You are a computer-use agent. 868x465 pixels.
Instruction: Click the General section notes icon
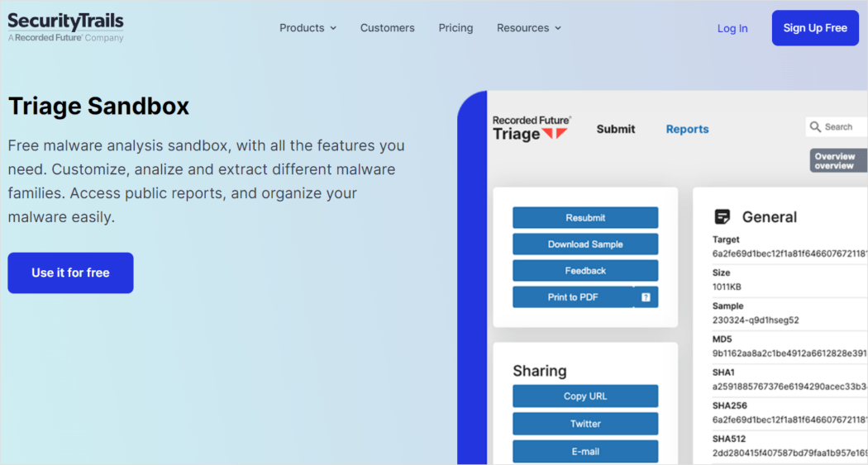click(x=723, y=217)
